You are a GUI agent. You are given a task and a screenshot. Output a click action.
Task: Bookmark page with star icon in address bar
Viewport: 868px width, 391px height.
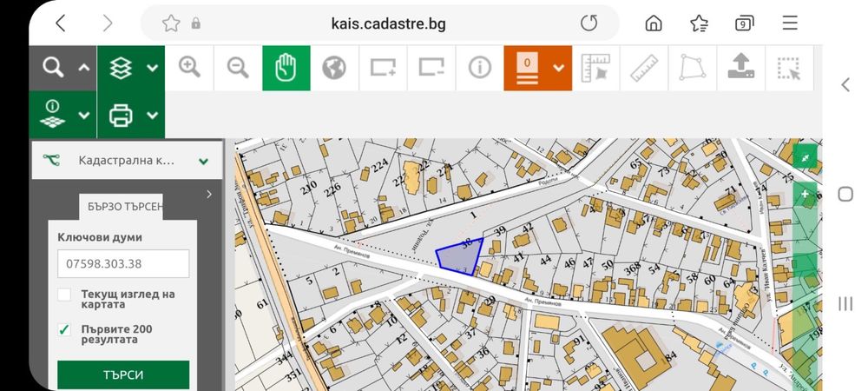(171, 23)
